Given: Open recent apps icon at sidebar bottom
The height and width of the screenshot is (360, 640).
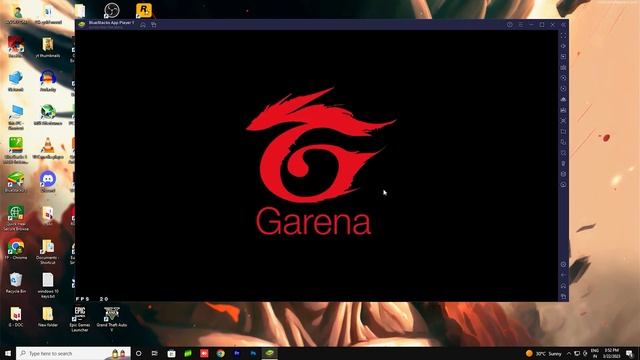Looking at the screenshot, I should pyautogui.click(x=563, y=296).
